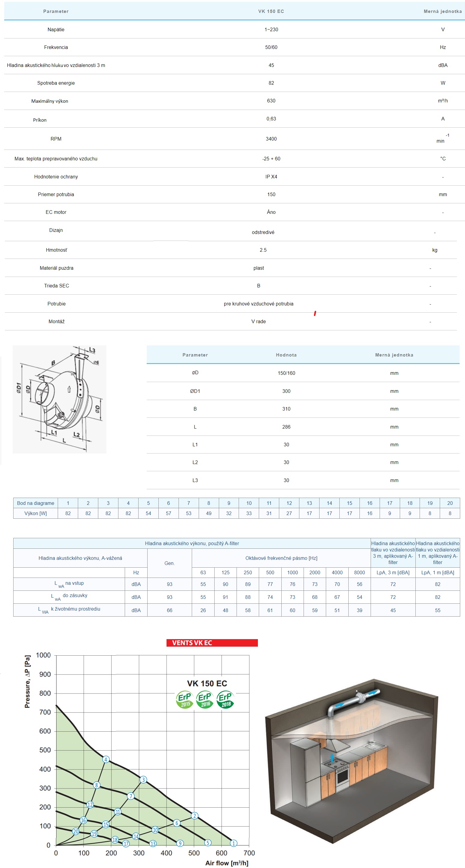
Task: Click the Hodnota header in dimensions table
Action: pyautogui.click(x=286, y=355)
